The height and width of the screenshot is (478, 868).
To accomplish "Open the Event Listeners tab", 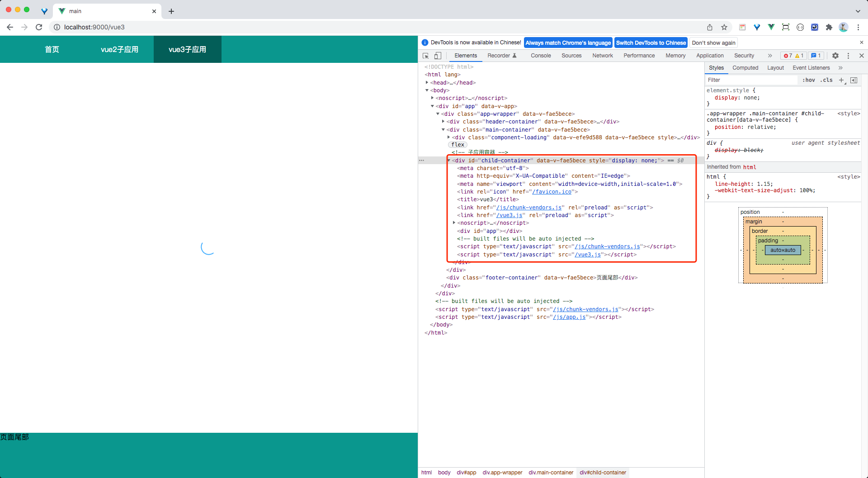I will (811, 68).
